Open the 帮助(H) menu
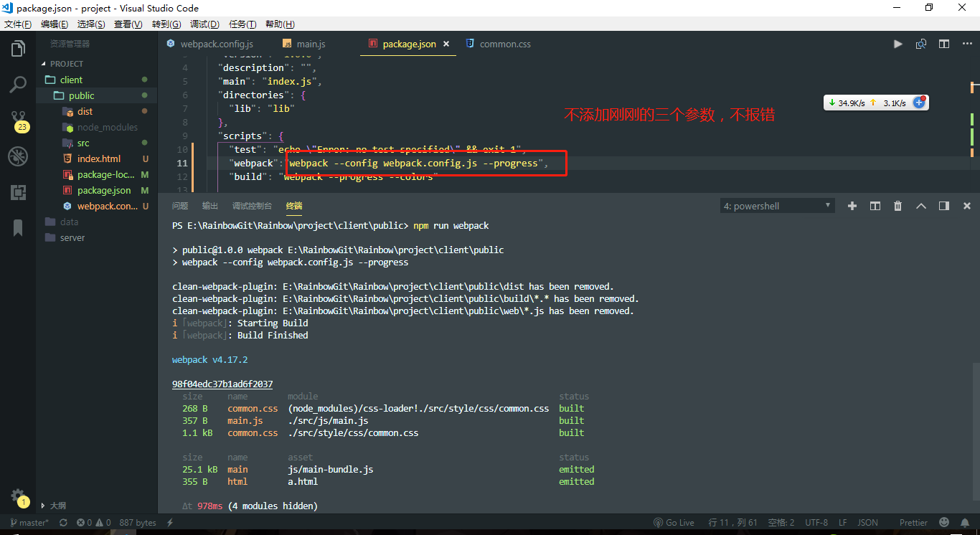The width and height of the screenshot is (980, 535). click(280, 24)
